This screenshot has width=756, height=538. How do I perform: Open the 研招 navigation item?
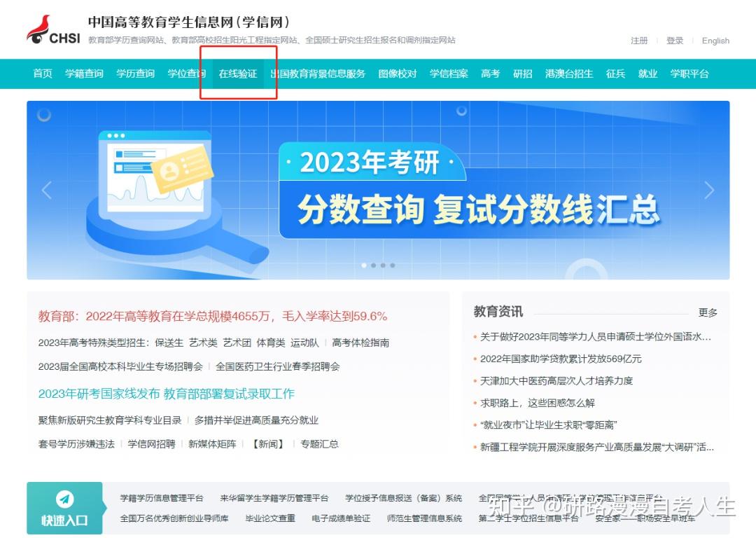[523, 74]
